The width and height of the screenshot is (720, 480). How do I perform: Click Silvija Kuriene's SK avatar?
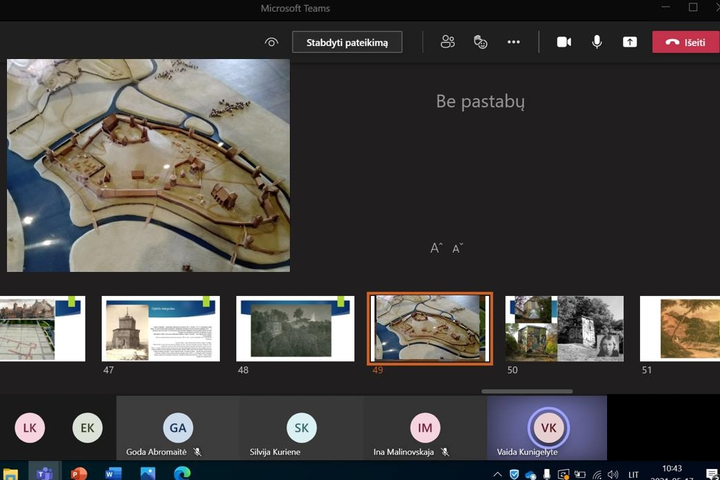pos(302,428)
